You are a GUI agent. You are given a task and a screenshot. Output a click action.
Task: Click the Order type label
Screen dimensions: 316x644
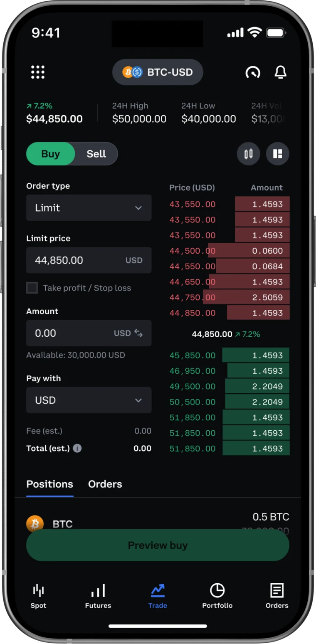click(x=48, y=186)
